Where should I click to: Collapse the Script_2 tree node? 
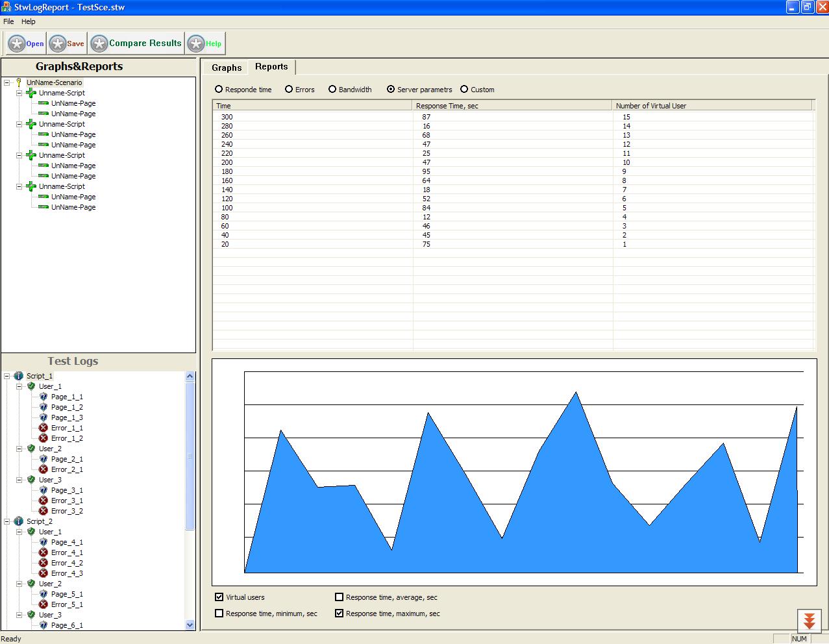point(7,521)
